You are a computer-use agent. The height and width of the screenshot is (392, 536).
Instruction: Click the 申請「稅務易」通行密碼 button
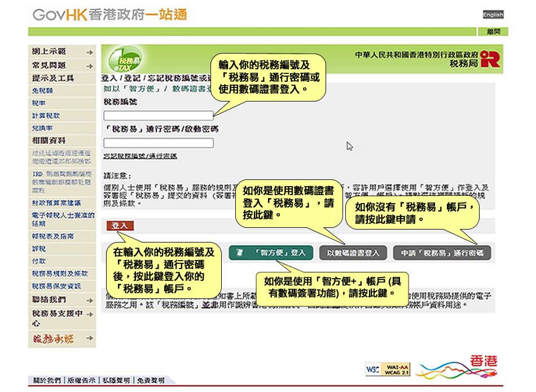(442, 253)
